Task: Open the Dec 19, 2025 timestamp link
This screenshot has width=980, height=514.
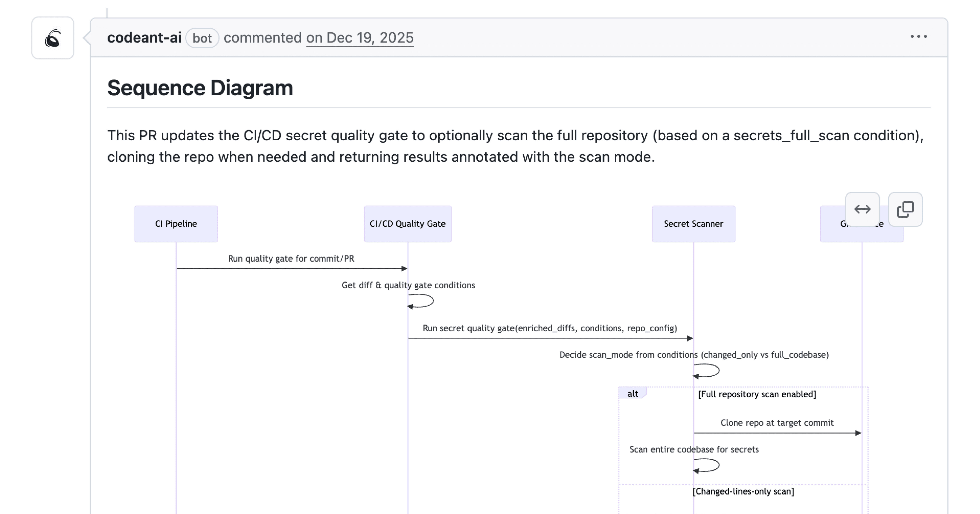Action: (359, 38)
